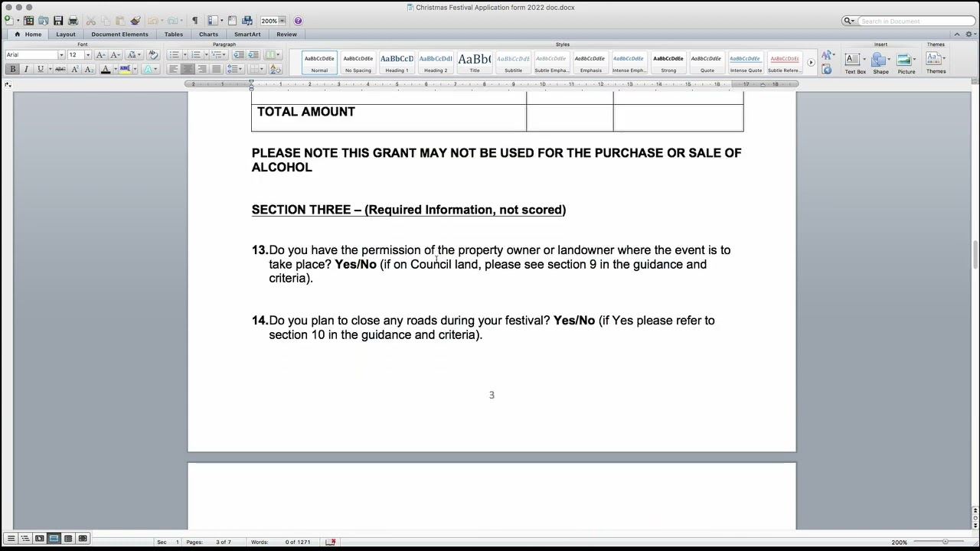
Task: Apply the Intense Quote style
Action: [x=746, y=63]
